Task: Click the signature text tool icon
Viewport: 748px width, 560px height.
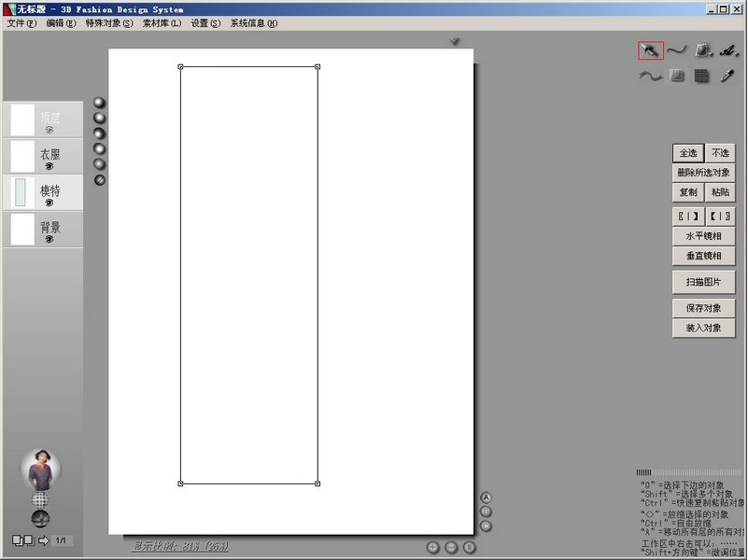Action: [x=727, y=50]
